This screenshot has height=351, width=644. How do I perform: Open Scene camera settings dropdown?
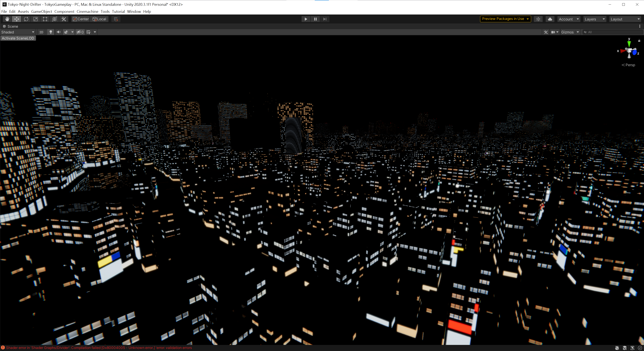pyautogui.click(x=554, y=32)
